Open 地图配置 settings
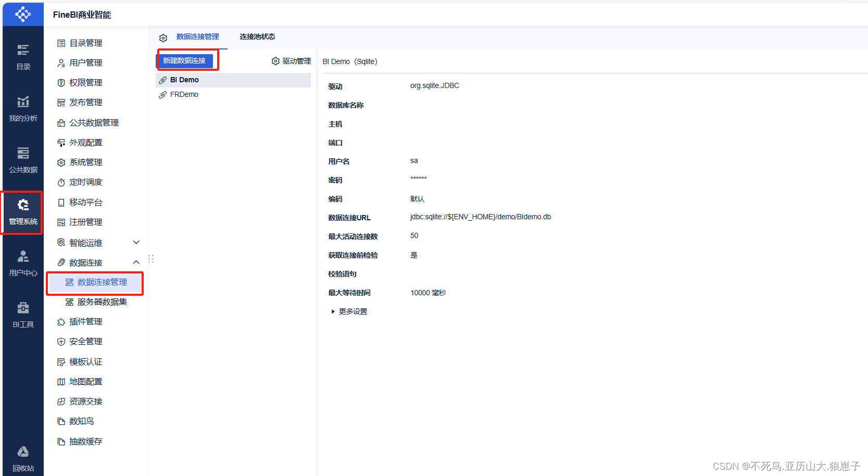This screenshot has height=476, width=868. (x=86, y=381)
